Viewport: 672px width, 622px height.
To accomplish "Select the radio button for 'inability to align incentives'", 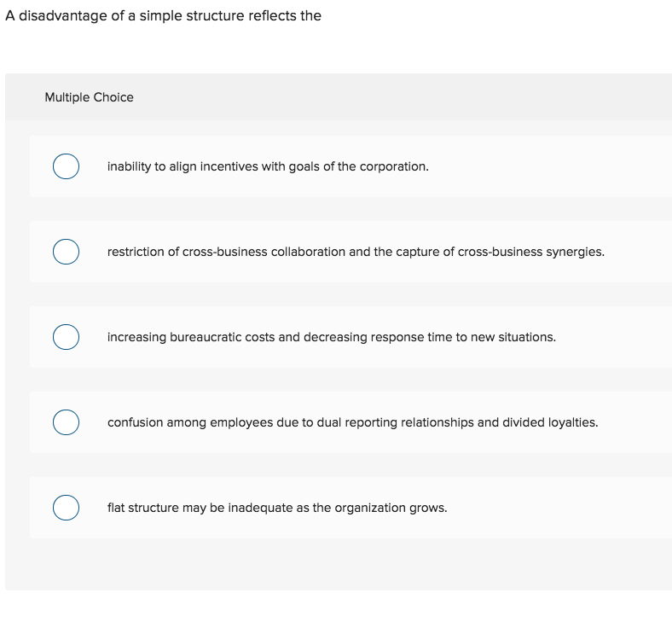I will [66, 166].
